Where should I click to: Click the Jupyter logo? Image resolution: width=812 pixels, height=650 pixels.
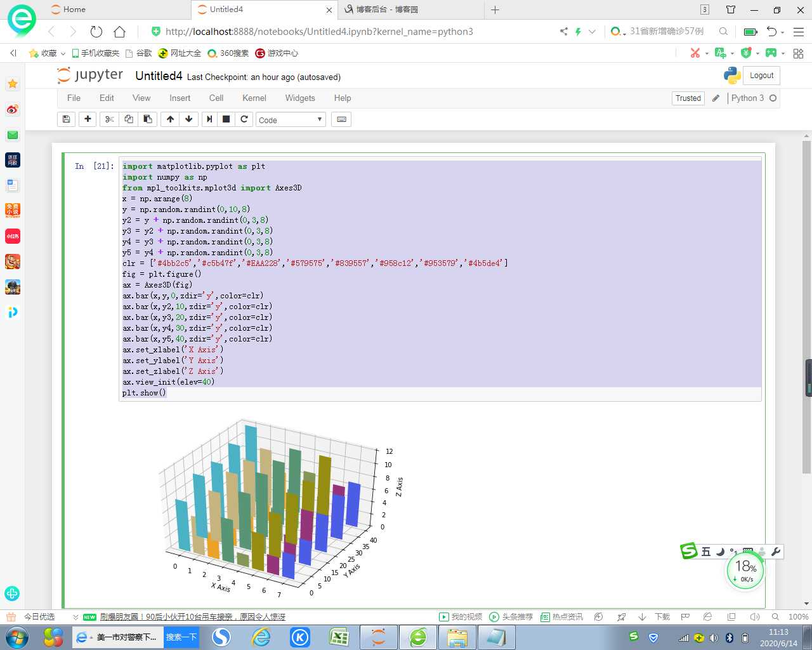tap(90, 75)
